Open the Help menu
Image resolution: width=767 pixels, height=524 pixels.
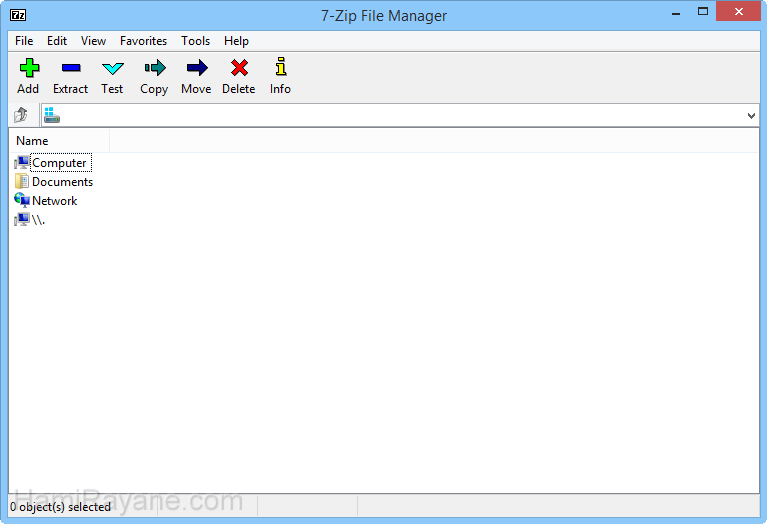(x=236, y=41)
